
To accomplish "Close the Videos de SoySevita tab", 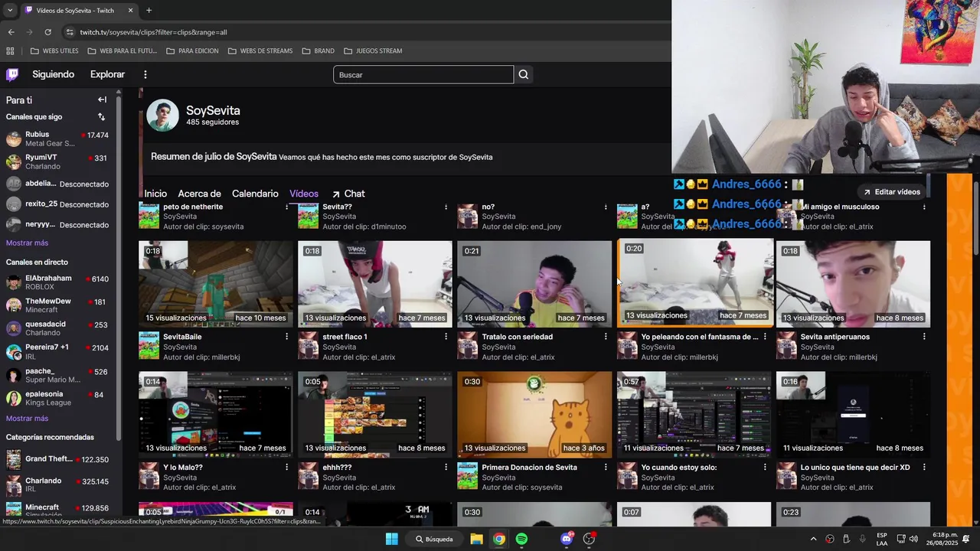I will pos(130,11).
